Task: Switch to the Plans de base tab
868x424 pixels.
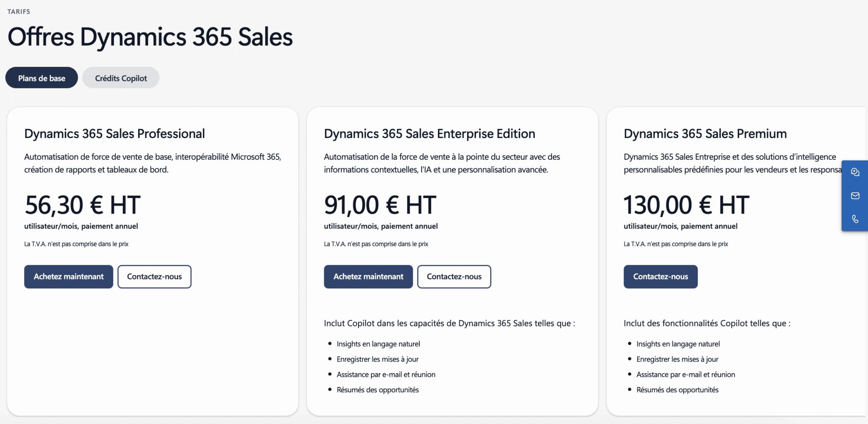Action: pyautogui.click(x=42, y=78)
